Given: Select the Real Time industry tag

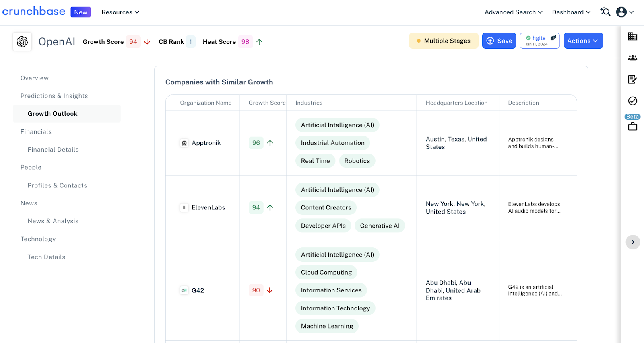Looking at the screenshot, I should 316,161.
